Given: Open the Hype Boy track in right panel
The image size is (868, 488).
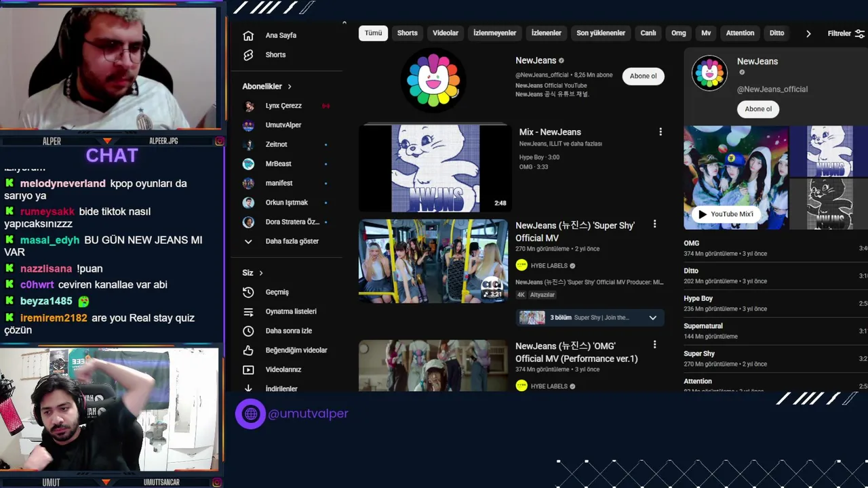Looking at the screenshot, I should pos(776,304).
